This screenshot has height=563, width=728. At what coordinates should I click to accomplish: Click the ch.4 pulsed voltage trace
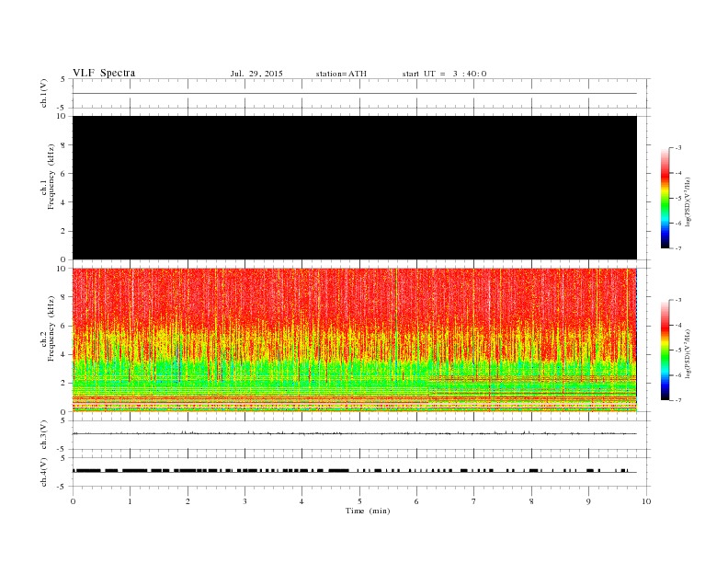[x=355, y=471]
